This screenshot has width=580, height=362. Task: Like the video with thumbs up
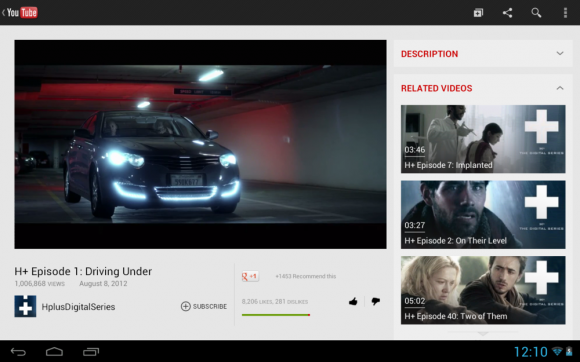[x=353, y=302]
